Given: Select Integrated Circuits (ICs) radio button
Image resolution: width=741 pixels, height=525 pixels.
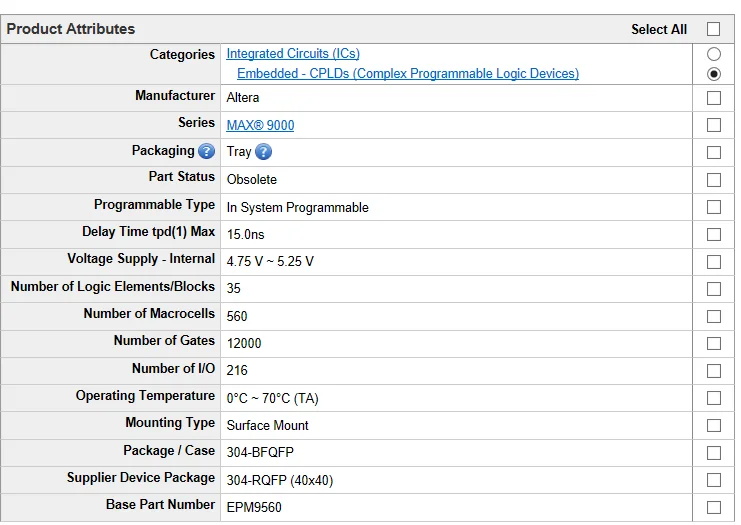Looking at the screenshot, I should pos(713,55).
